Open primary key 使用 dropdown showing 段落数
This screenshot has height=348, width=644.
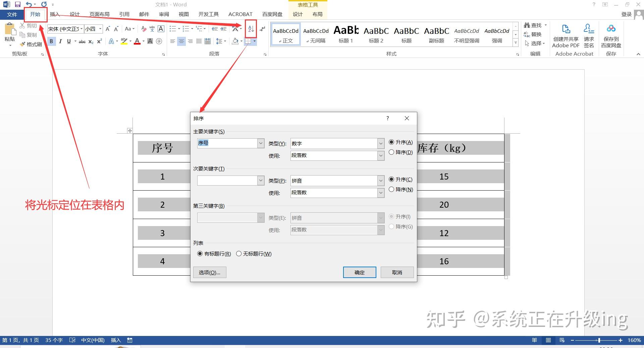click(x=381, y=155)
